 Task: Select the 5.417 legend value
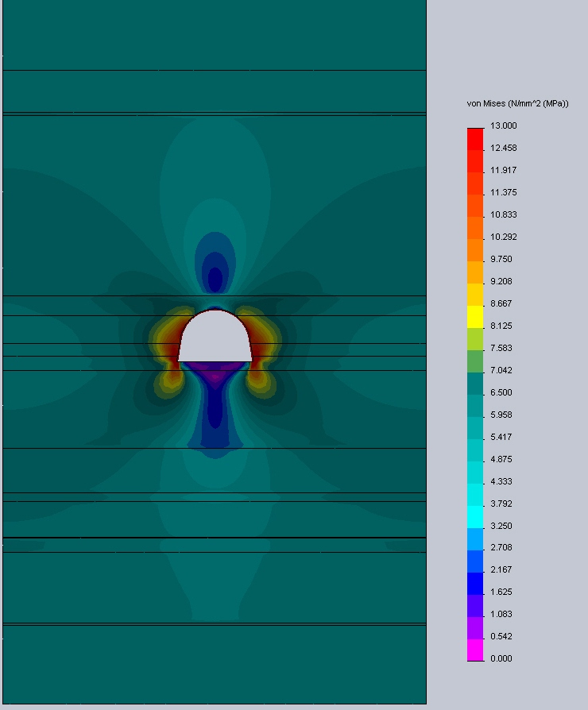coord(501,437)
